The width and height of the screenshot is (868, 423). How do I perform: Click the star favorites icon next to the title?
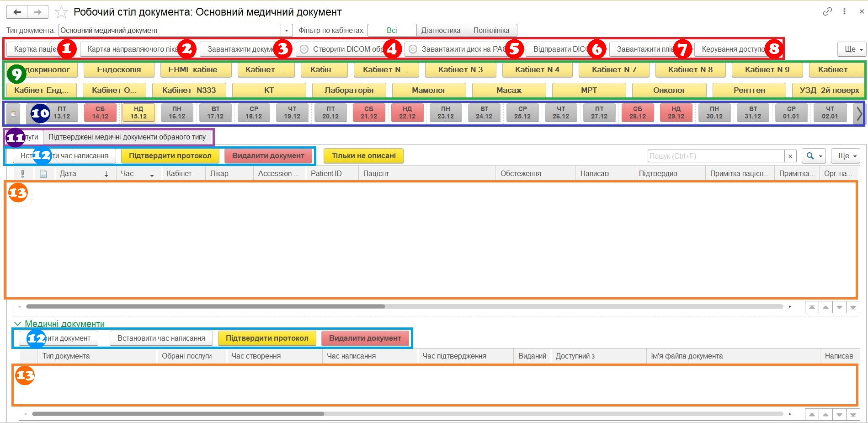pyautogui.click(x=62, y=12)
